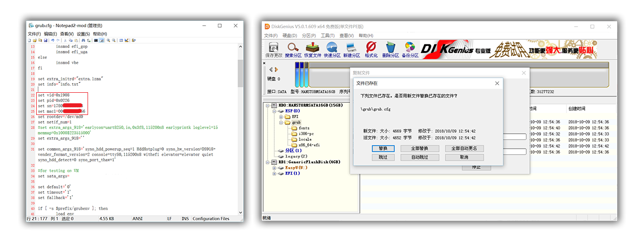Select first blue partition bar in disk map

coord(297,75)
